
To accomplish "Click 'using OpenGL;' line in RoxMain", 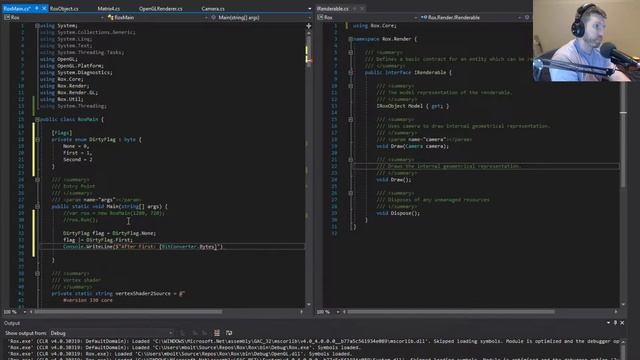I will pyautogui.click(x=59, y=59).
